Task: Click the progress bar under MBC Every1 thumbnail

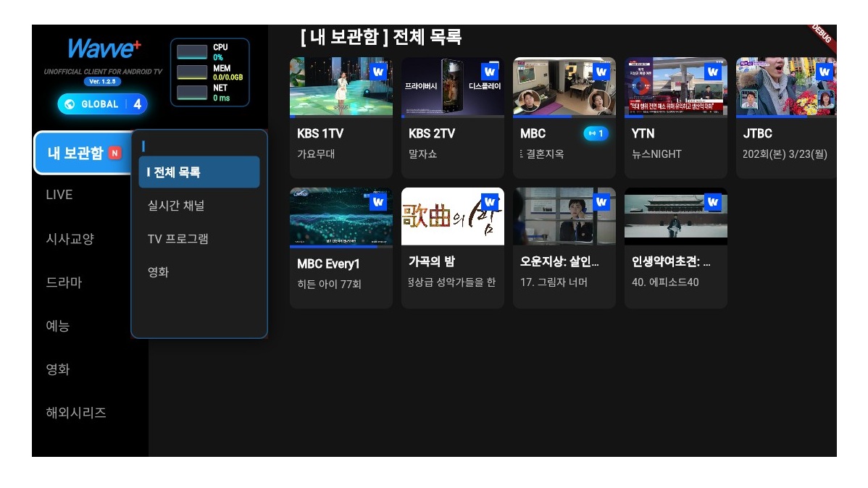Action: pos(341,247)
